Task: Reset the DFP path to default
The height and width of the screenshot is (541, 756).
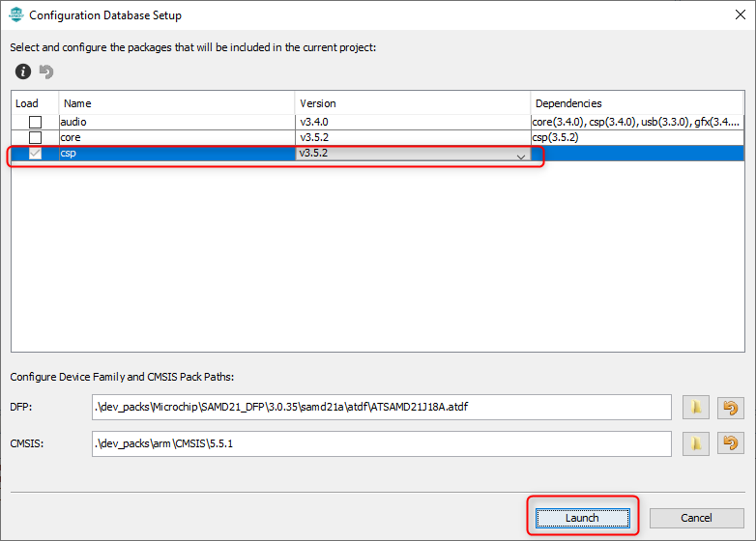Action: point(732,408)
